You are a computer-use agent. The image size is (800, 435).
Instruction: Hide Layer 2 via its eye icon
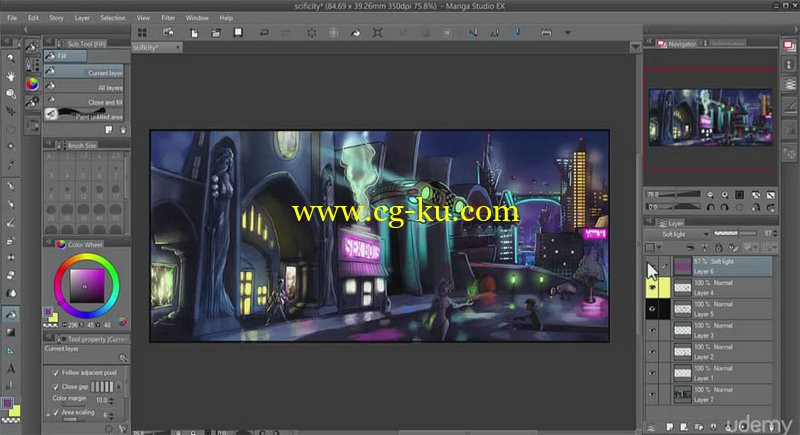(x=652, y=352)
